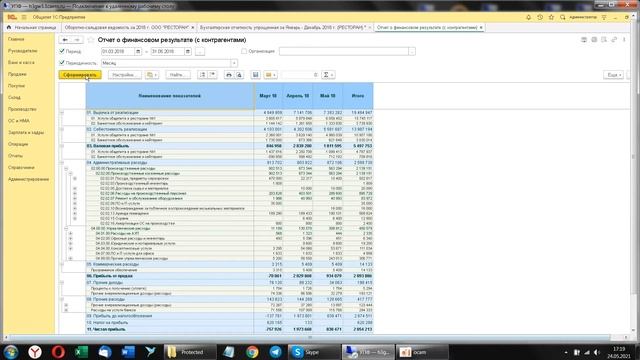
Task: Open report variants dropdown next to Настройки
Action: pos(152,75)
